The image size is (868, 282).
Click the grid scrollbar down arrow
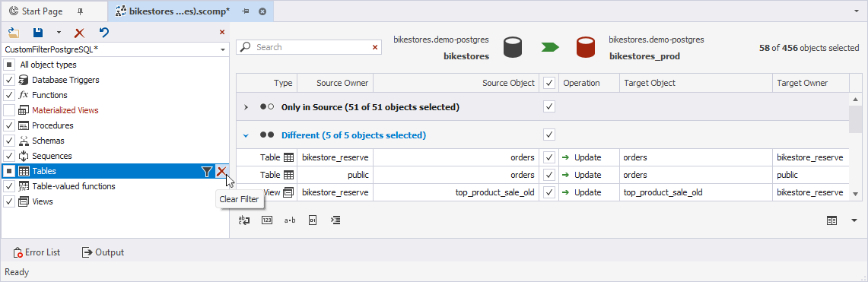[855, 194]
